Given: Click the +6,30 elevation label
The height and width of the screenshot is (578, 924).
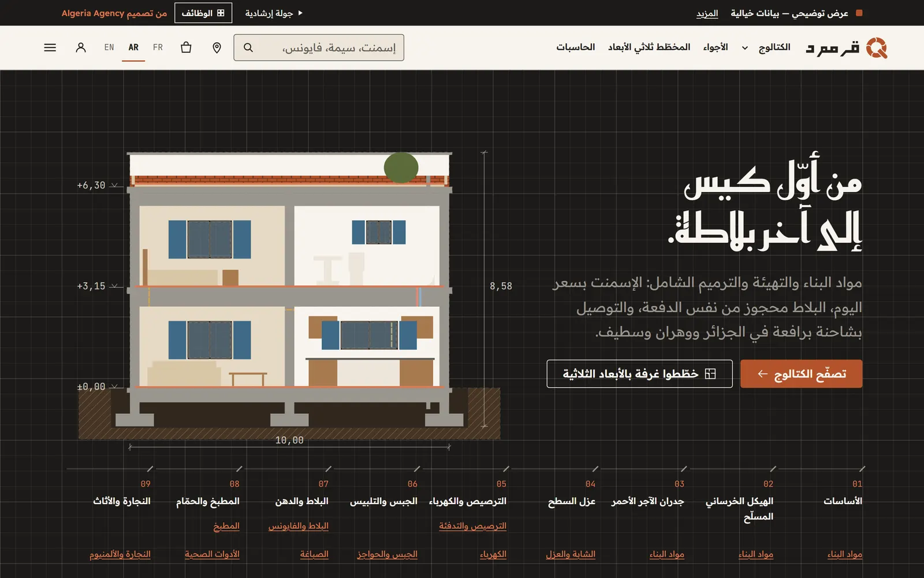Looking at the screenshot, I should coord(91,185).
